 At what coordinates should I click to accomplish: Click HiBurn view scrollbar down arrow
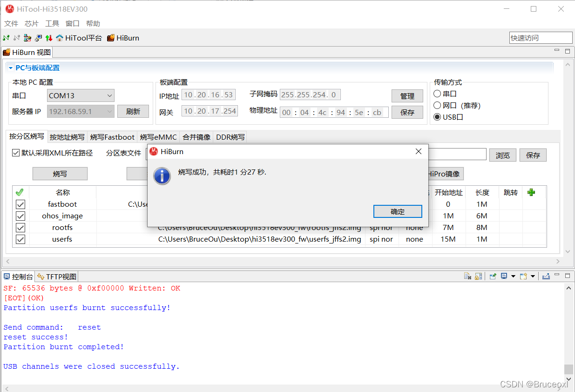click(567, 252)
